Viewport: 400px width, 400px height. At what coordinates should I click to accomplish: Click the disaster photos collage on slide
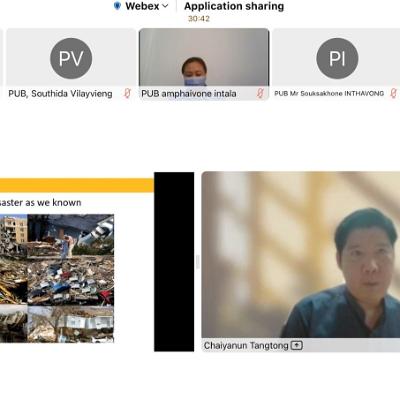pos(57,278)
